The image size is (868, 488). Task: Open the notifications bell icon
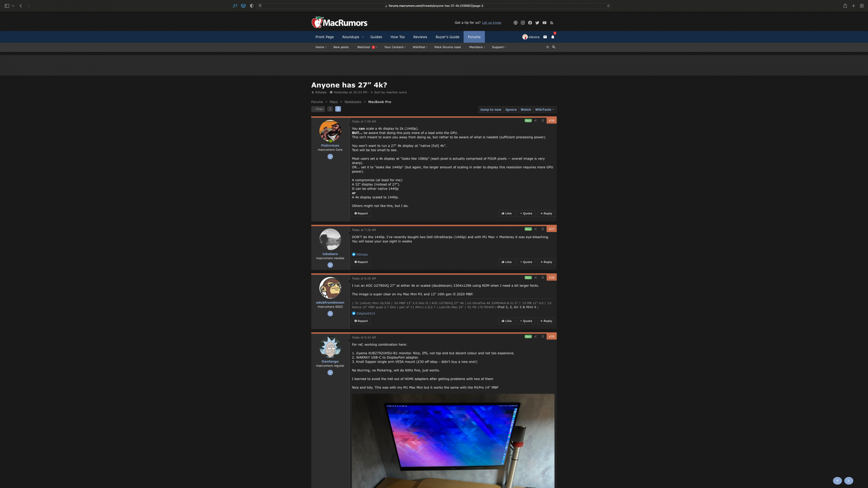(552, 37)
